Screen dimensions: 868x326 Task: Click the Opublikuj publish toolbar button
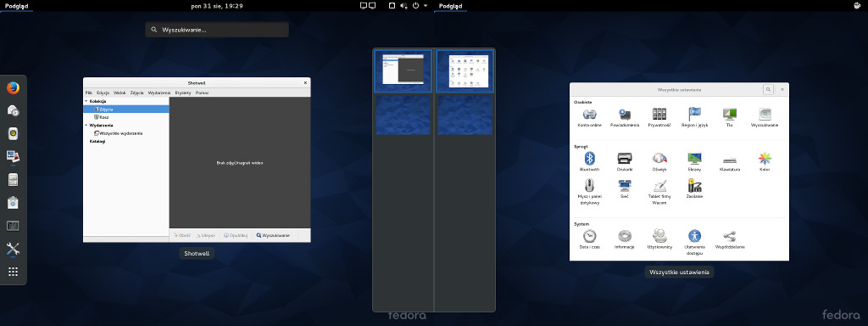(236, 235)
